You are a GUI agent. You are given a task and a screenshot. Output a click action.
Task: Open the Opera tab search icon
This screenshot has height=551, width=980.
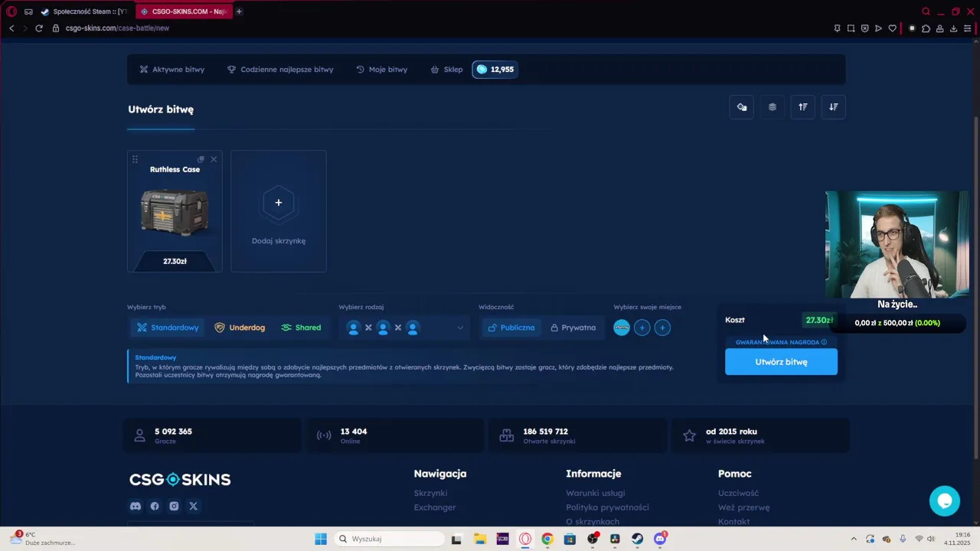(926, 11)
